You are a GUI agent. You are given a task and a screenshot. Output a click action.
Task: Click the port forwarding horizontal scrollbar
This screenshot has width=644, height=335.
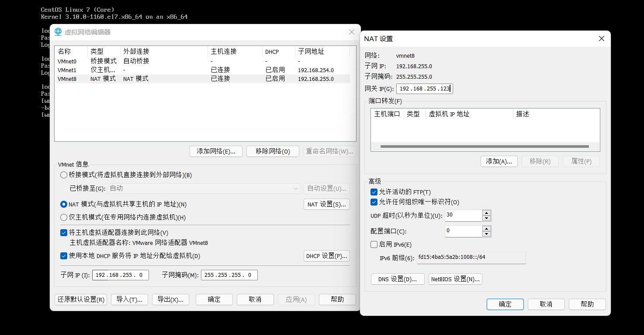tap(485, 147)
